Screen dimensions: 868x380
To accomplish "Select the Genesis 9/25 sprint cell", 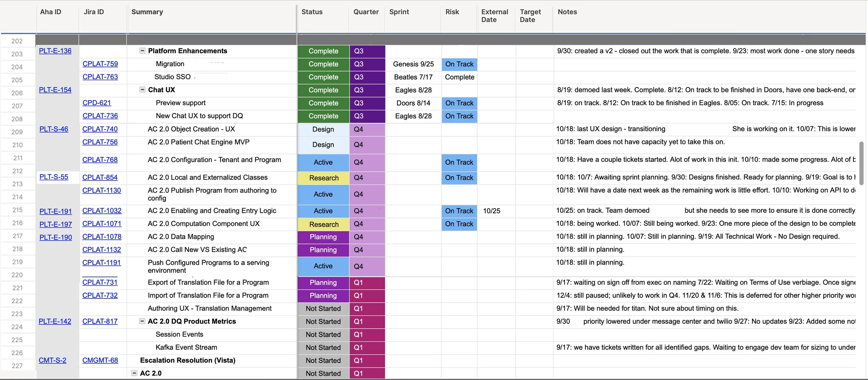I will [x=413, y=64].
